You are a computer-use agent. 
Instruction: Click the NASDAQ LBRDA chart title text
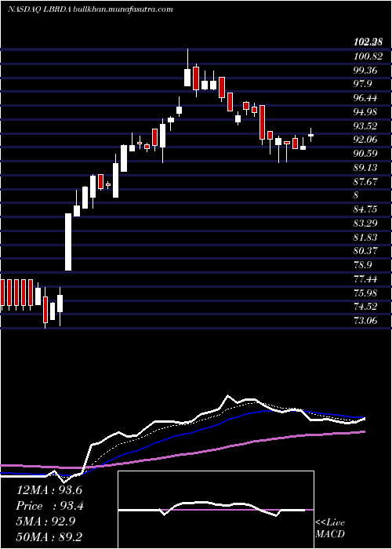[90, 9]
